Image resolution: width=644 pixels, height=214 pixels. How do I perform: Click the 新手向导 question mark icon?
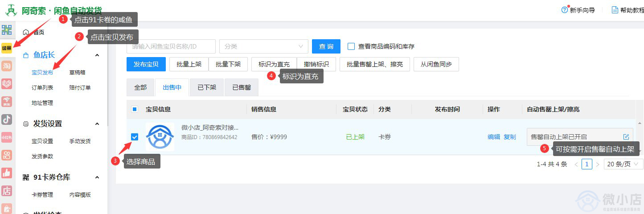tap(565, 10)
